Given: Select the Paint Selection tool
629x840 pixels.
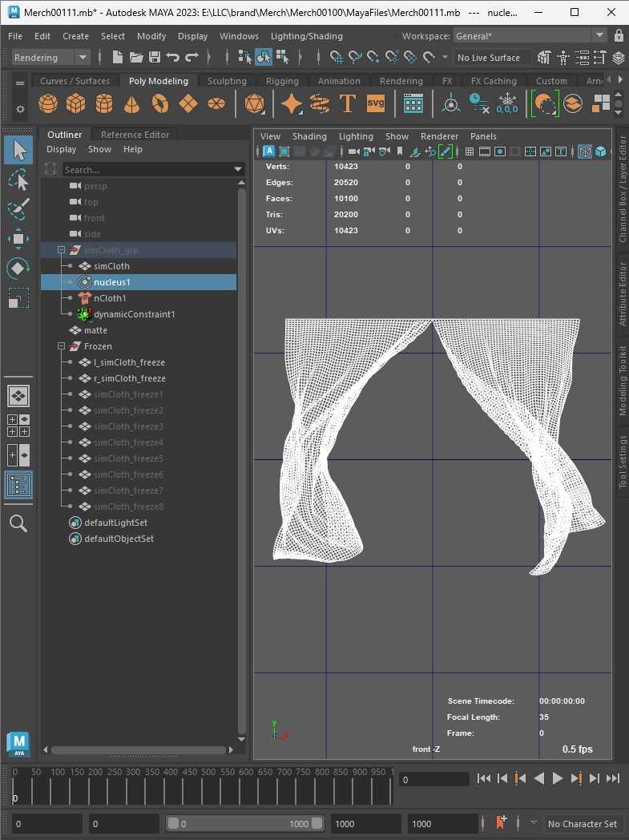Looking at the screenshot, I should (18, 209).
